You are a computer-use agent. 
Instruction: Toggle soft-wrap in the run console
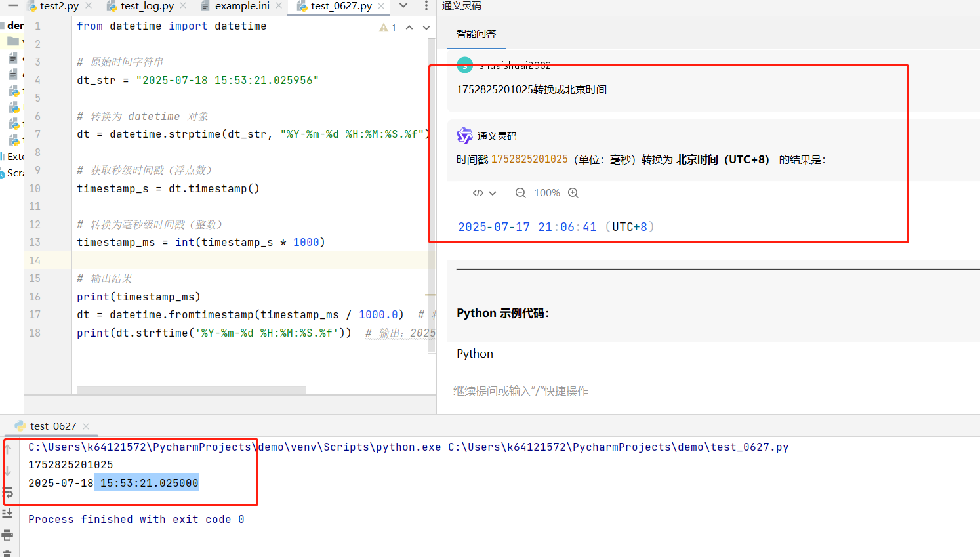coord(8,492)
